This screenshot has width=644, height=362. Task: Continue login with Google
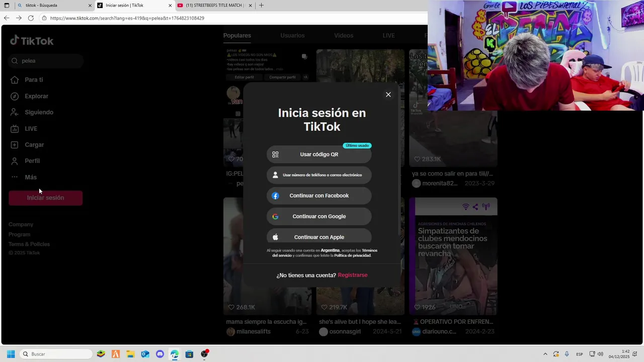click(x=319, y=216)
